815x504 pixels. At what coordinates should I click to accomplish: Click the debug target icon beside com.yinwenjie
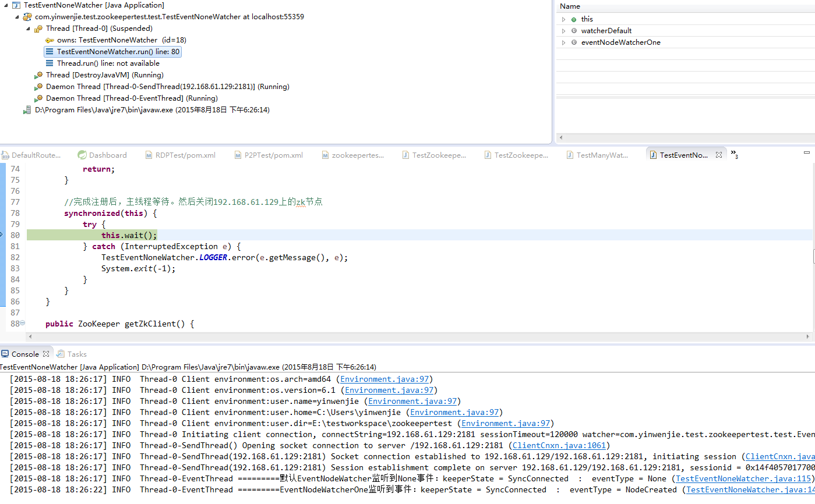pyautogui.click(x=27, y=17)
